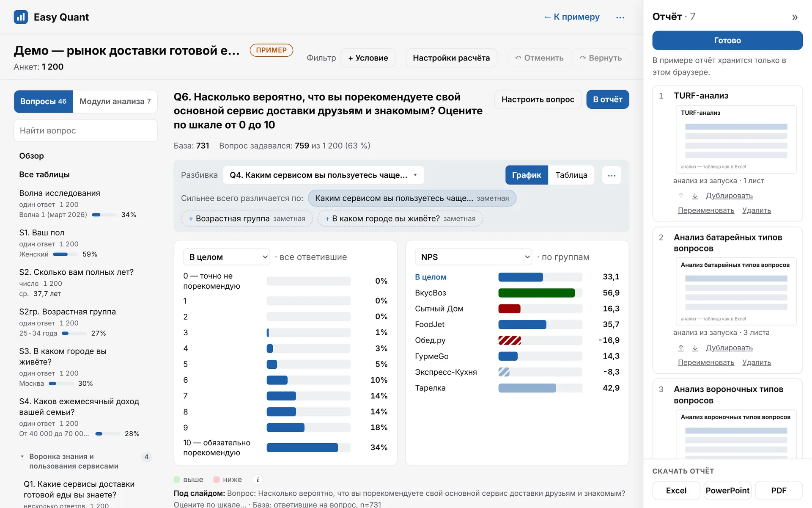Select Обзор in the sidebar
The image size is (812, 508).
coord(31,156)
